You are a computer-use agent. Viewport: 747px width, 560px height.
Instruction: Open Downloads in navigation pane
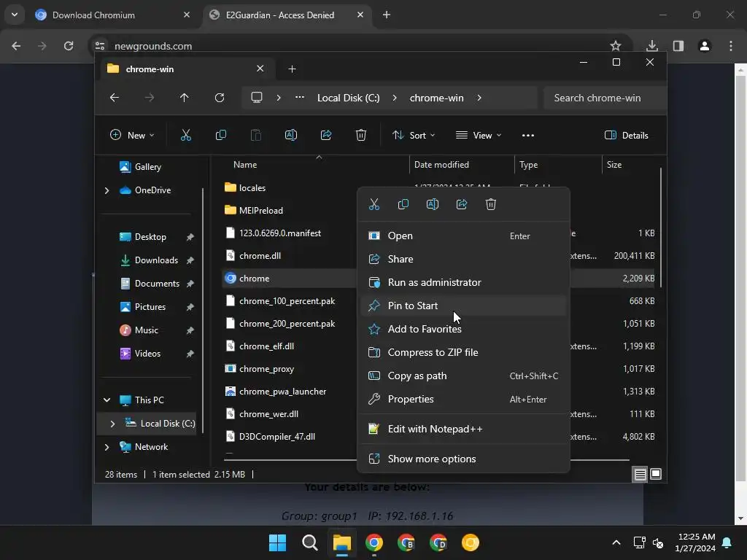(156, 260)
